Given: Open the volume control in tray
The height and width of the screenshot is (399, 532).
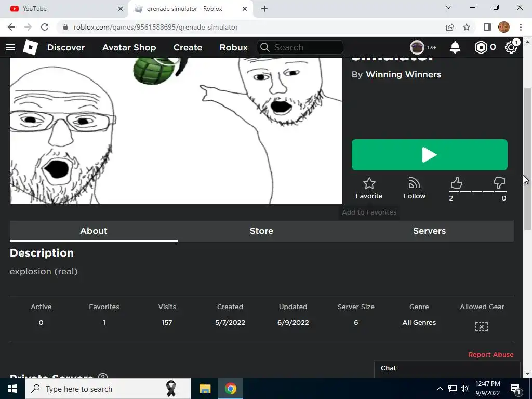Looking at the screenshot, I should (x=464, y=389).
